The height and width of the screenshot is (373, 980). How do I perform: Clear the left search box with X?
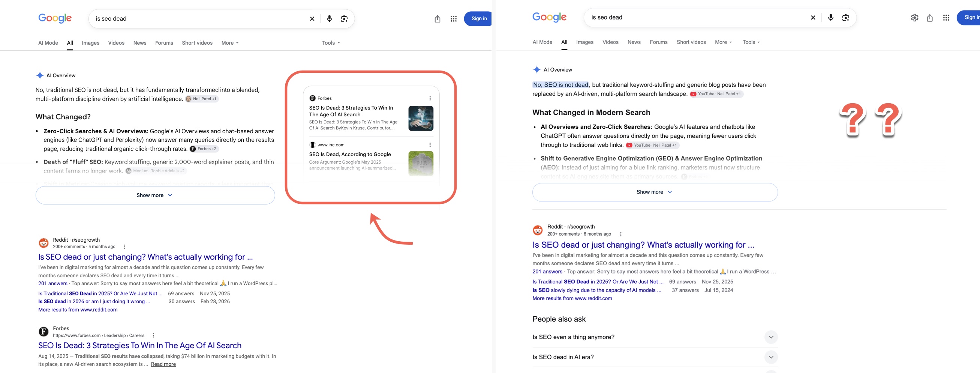point(312,19)
